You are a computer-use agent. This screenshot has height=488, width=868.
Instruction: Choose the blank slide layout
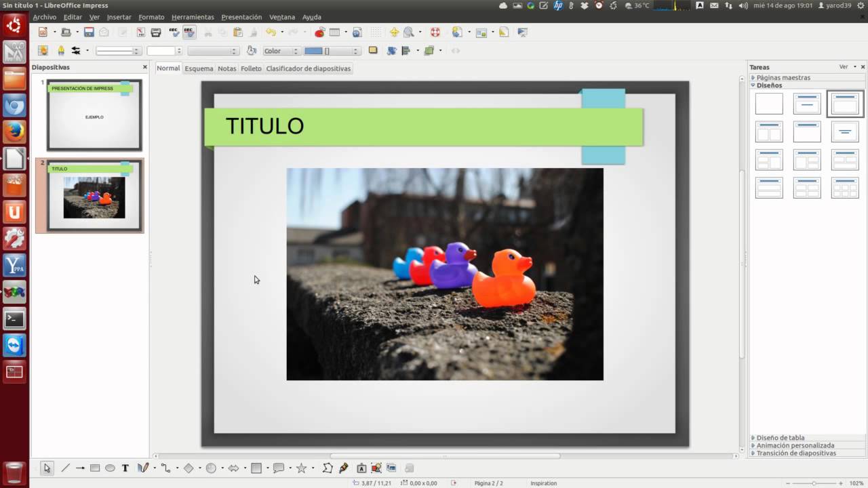click(x=769, y=104)
